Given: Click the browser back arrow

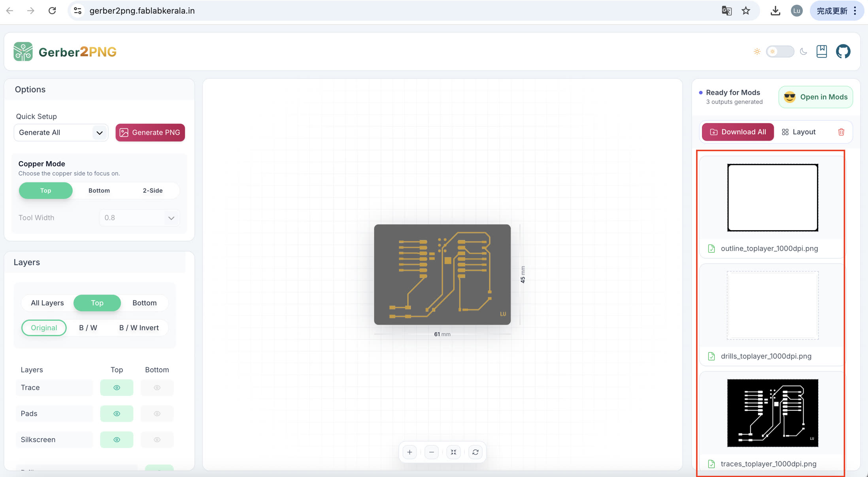Looking at the screenshot, I should [10, 11].
